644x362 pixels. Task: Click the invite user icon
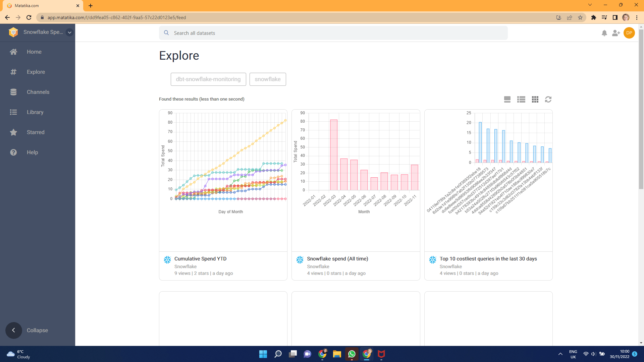[616, 33]
